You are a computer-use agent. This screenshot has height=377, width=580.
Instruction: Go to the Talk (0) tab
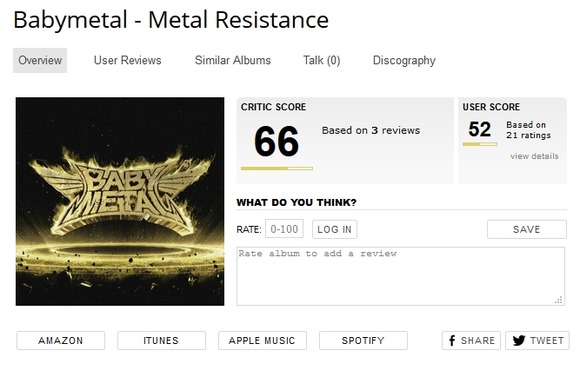[x=322, y=60]
